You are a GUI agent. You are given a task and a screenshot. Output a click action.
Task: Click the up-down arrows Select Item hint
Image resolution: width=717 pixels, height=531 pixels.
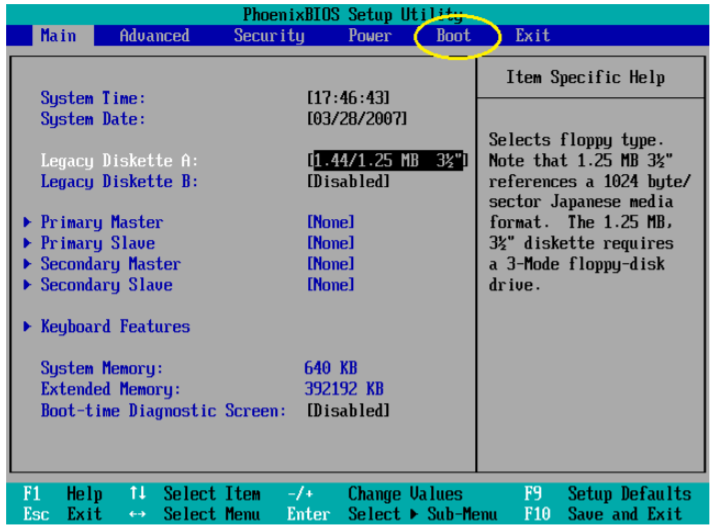(194, 494)
